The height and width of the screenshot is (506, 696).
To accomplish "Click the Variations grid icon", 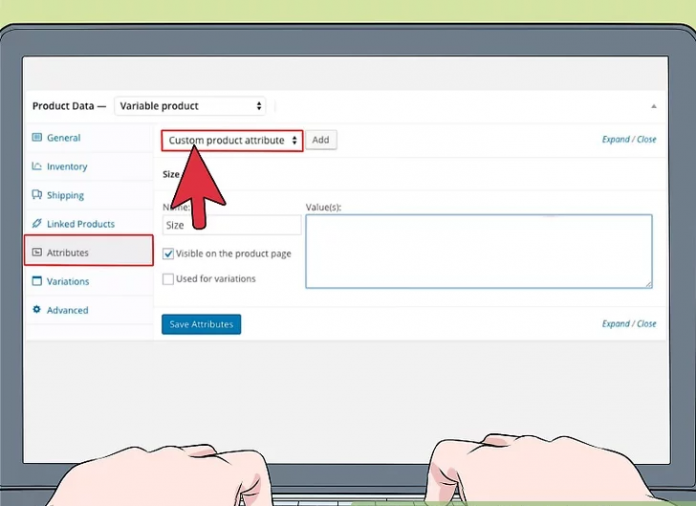I will pyautogui.click(x=37, y=282).
